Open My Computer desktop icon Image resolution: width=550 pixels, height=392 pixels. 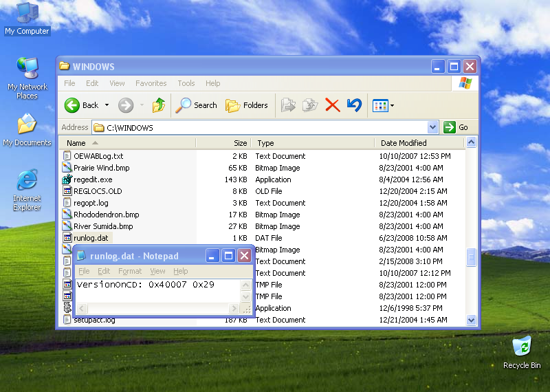pos(27,19)
